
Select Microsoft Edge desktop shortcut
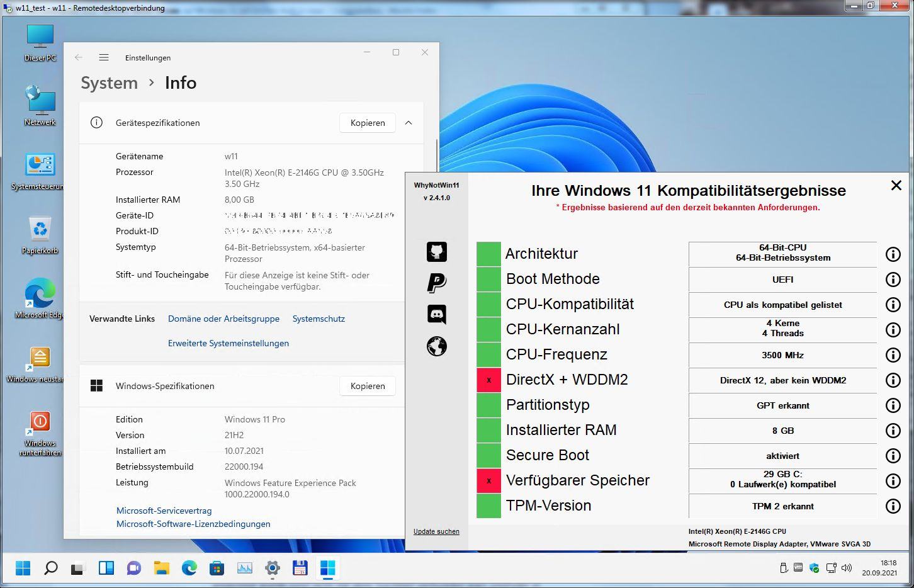(x=40, y=300)
